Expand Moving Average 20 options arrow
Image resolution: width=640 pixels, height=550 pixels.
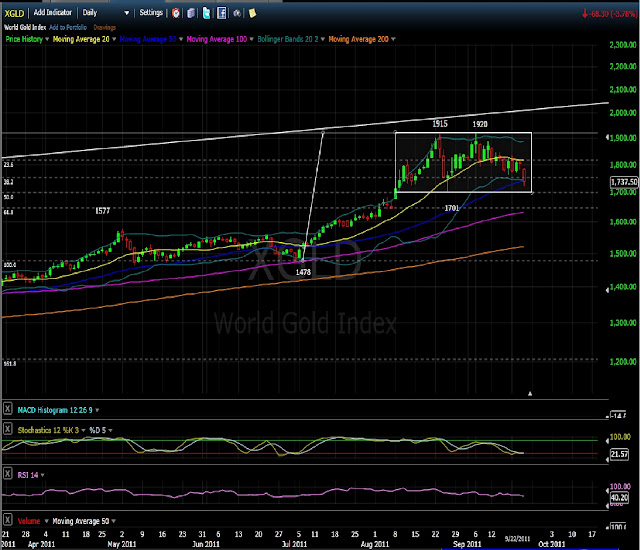pyautogui.click(x=114, y=39)
